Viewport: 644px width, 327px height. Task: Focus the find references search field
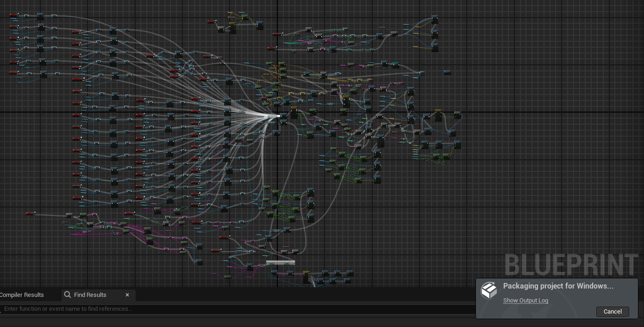pos(238,309)
